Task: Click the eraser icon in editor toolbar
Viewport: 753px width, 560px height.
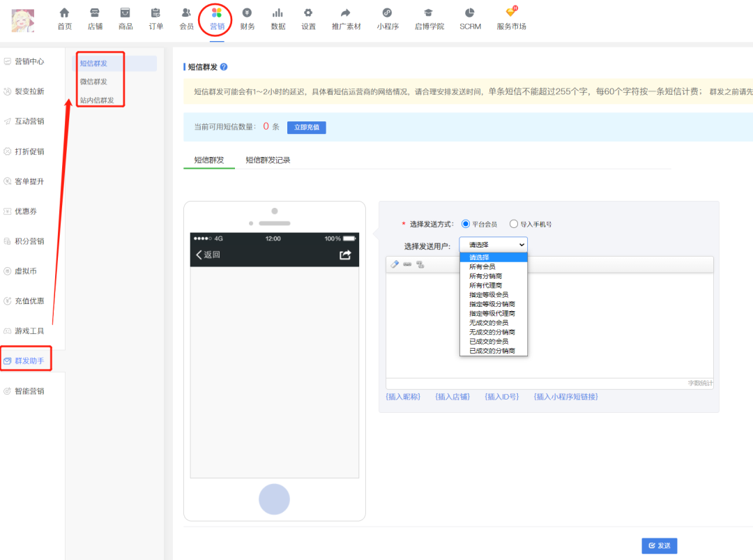Action: (x=395, y=264)
